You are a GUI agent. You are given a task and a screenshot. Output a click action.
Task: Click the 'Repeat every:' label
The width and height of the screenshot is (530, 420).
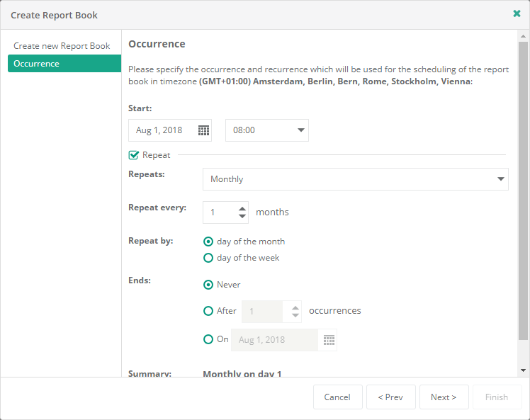157,208
